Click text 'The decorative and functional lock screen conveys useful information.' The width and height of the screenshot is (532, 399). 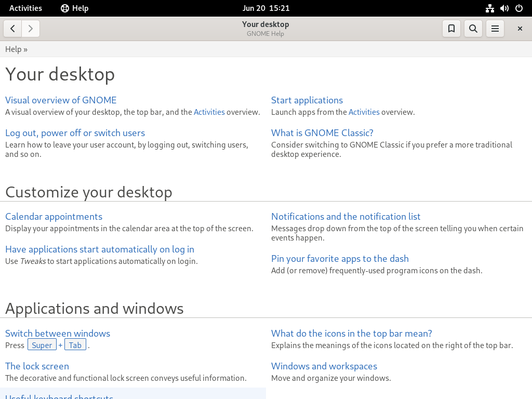click(126, 378)
